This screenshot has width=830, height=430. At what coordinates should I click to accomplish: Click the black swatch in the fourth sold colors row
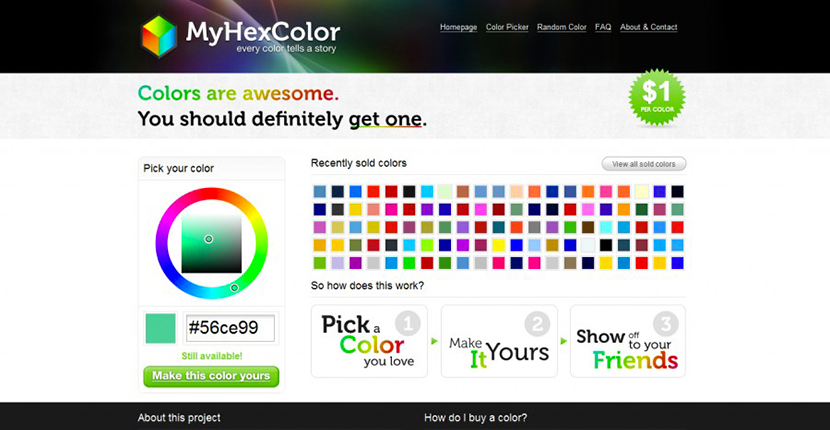(x=606, y=245)
